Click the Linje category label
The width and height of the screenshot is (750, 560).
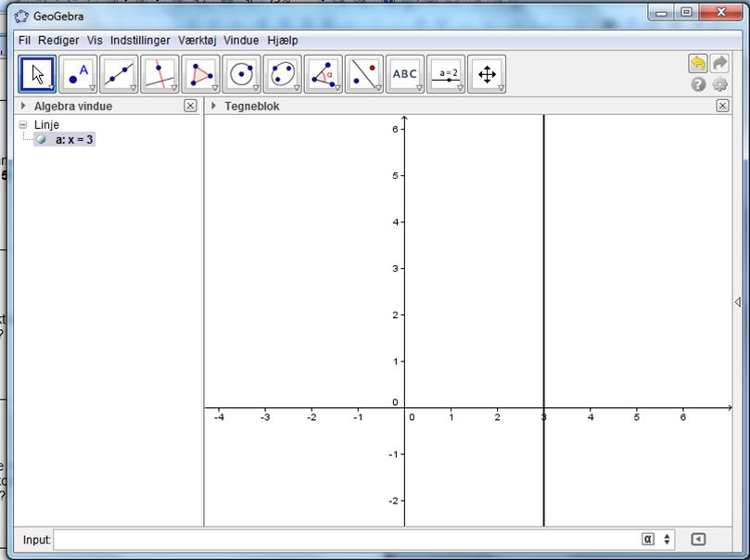pyautogui.click(x=46, y=125)
